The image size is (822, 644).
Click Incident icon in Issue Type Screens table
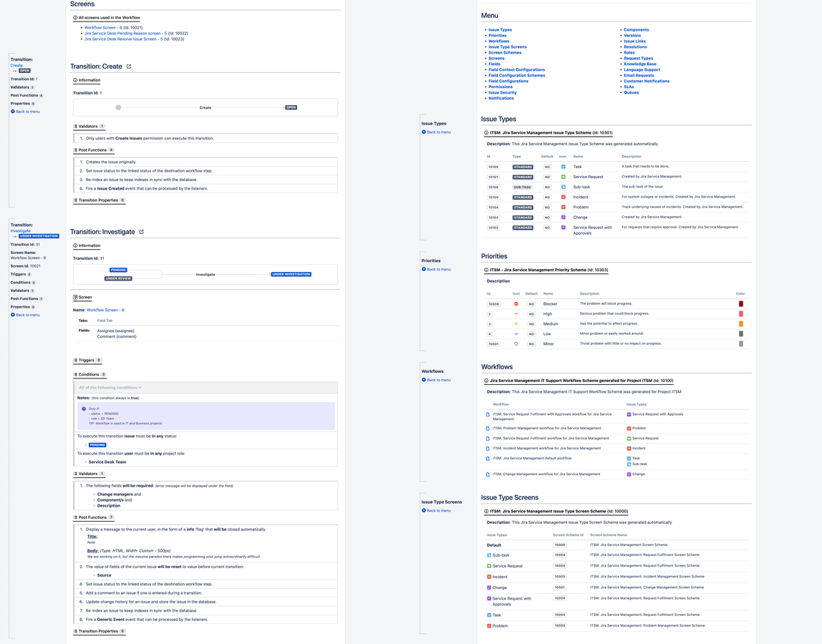click(489, 577)
